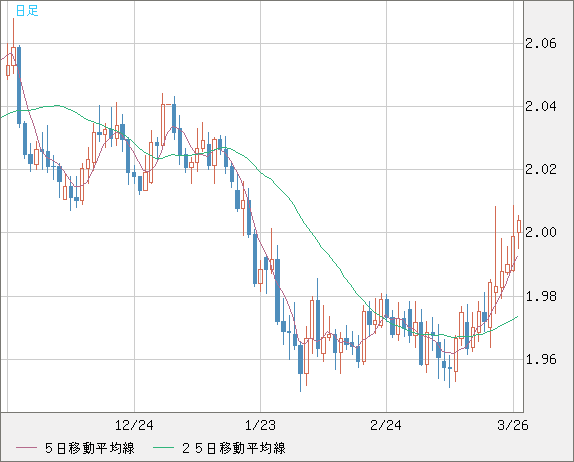Click the 1.98 price axis label
Screen dimensions: 574x462
(541, 296)
